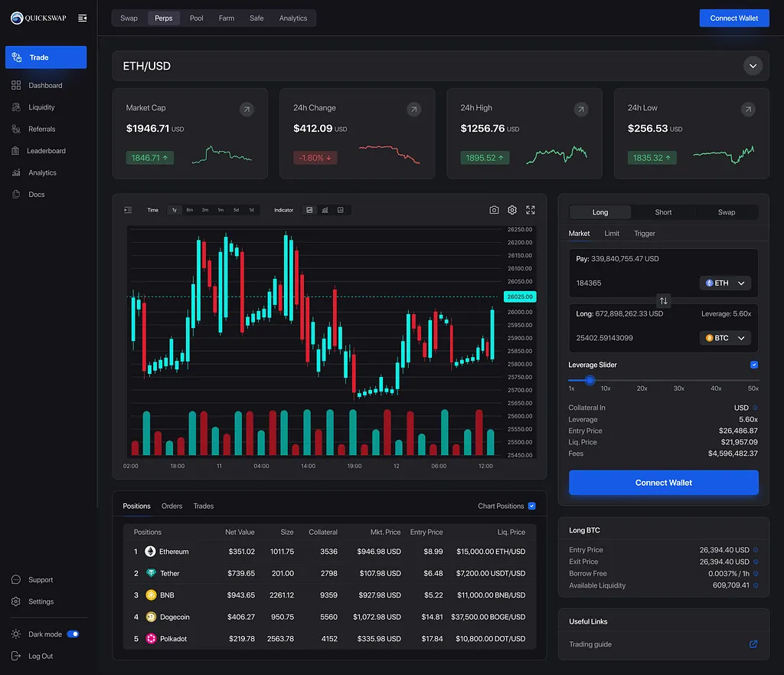Viewport: 784px width, 675px height.
Task: Open the Docs sidebar item
Action: point(28,194)
